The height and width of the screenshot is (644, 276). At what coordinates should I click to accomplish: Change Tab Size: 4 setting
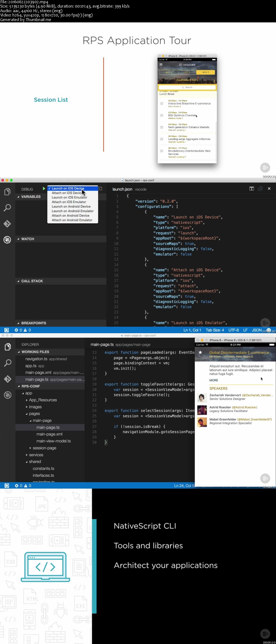pyautogui.click(x=215, y=330)
